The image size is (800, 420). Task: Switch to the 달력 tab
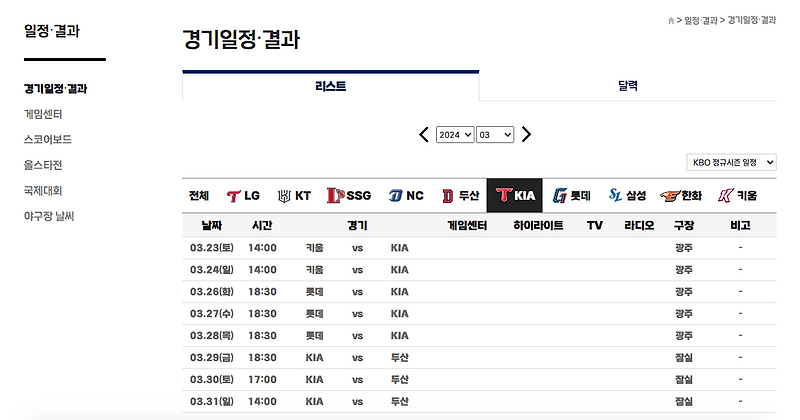pos(628,86)
